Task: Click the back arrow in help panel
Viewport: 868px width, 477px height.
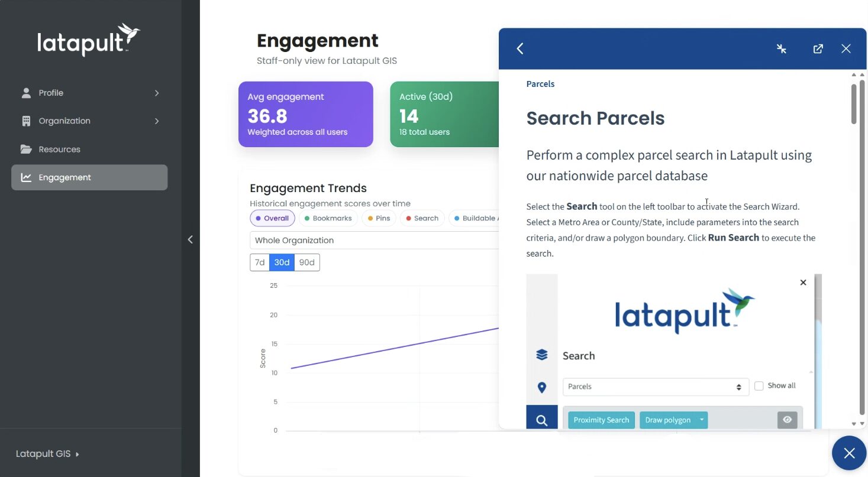Action: pyautogui.click(x=520, y=48)
